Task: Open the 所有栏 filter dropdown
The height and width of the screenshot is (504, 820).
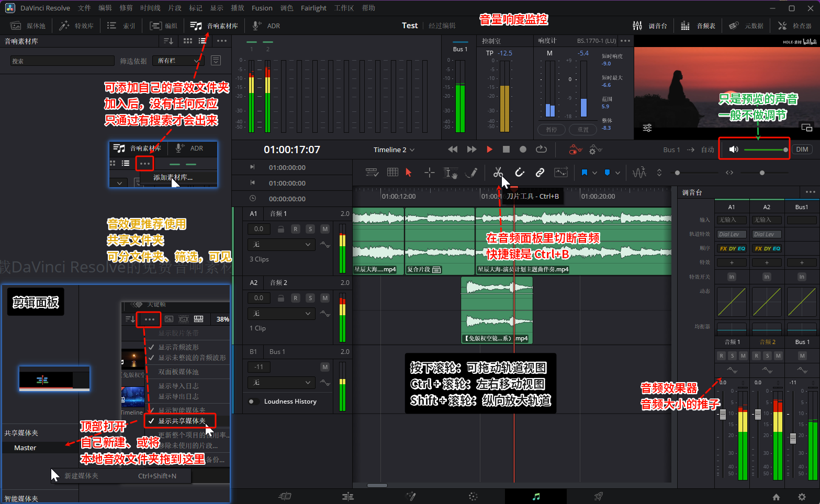Action: [x=177, y=61]
